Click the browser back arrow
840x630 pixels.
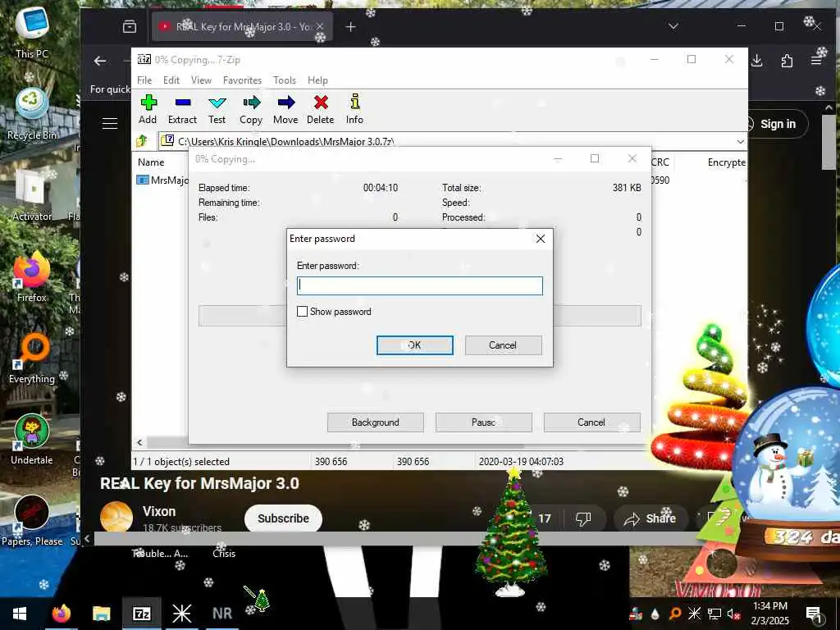[100, 61]
